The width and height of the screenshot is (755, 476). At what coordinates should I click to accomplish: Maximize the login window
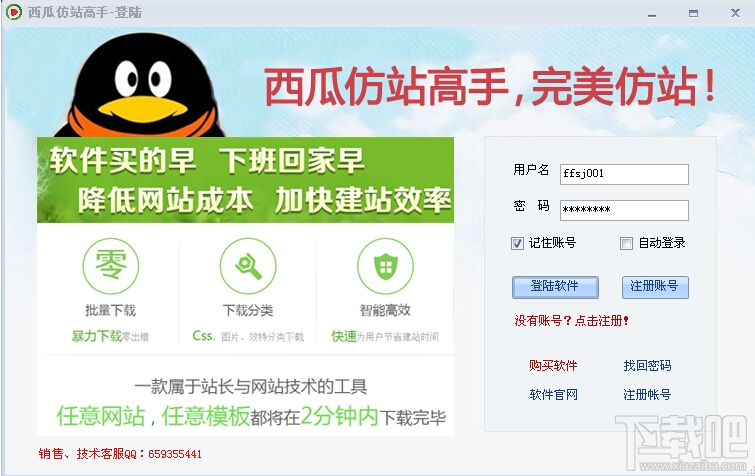[x=693, y=13]
